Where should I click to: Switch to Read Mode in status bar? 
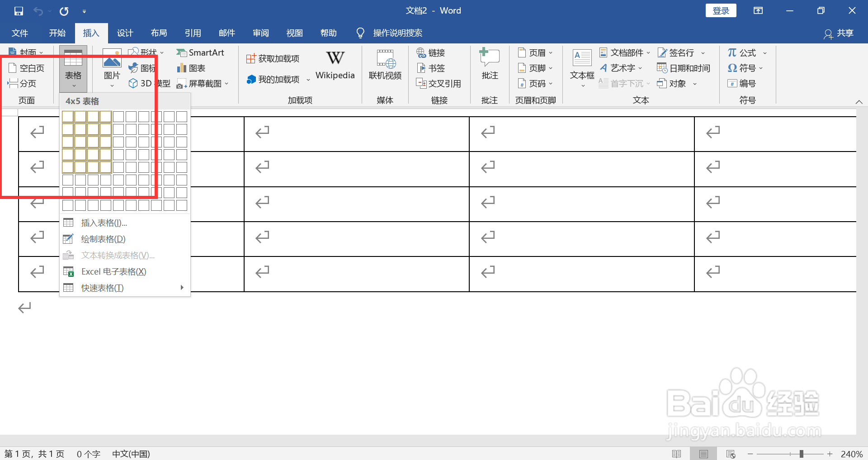pyautogui.click(x=678, y=454)
